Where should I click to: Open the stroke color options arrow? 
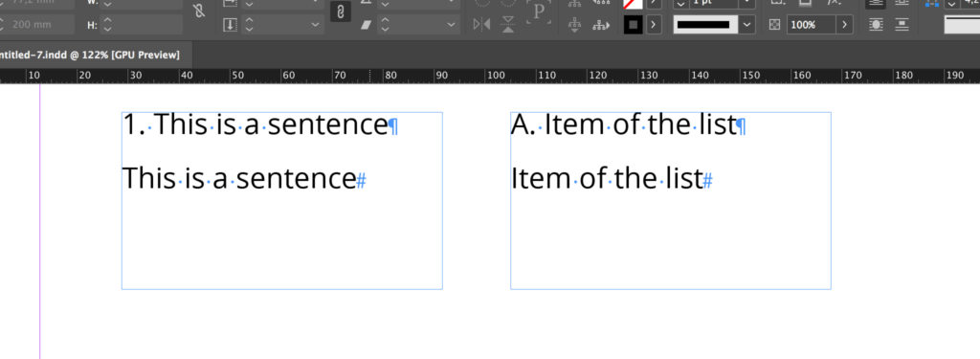654,25
